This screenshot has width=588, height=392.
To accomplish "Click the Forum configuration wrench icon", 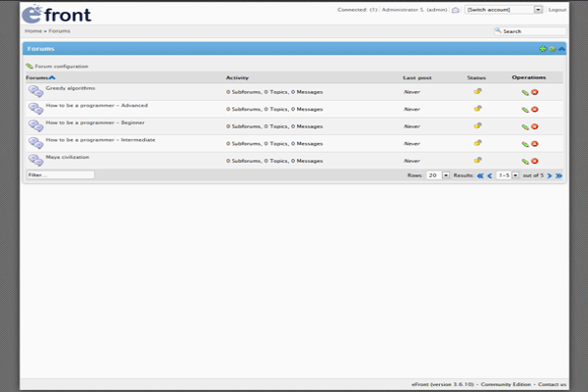I will pos(29,66).
